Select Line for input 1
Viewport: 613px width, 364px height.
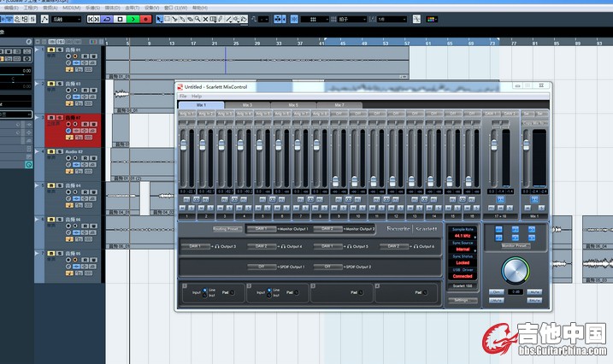click(205, 291)
